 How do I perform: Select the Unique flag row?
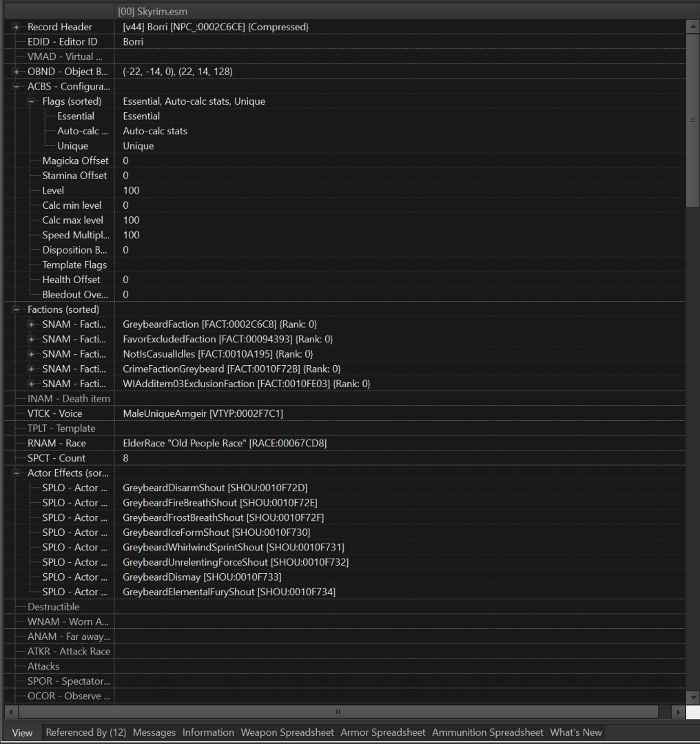(x=344, y=146)
